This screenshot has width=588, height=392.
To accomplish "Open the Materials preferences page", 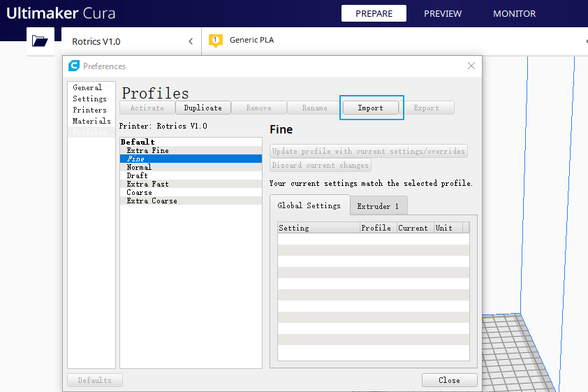I will click(x=91, y=121).
